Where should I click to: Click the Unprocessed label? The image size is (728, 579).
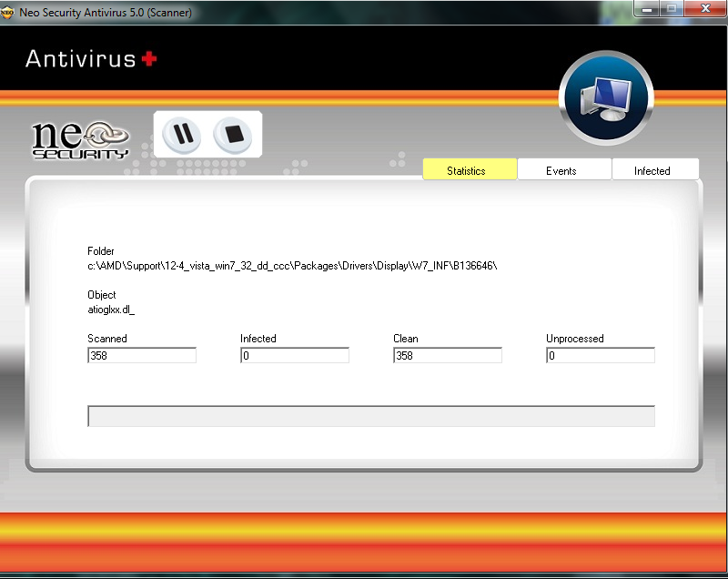click(x=575, y=339)
